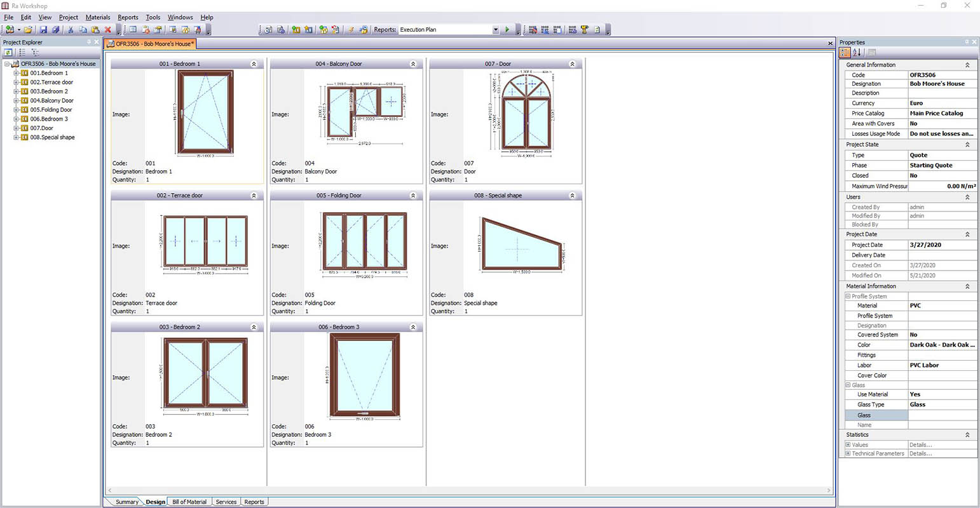Screen dimensions: 980x508
Task: Click the Categorized button in Properties panel
Action: click(x=845, y=53)
